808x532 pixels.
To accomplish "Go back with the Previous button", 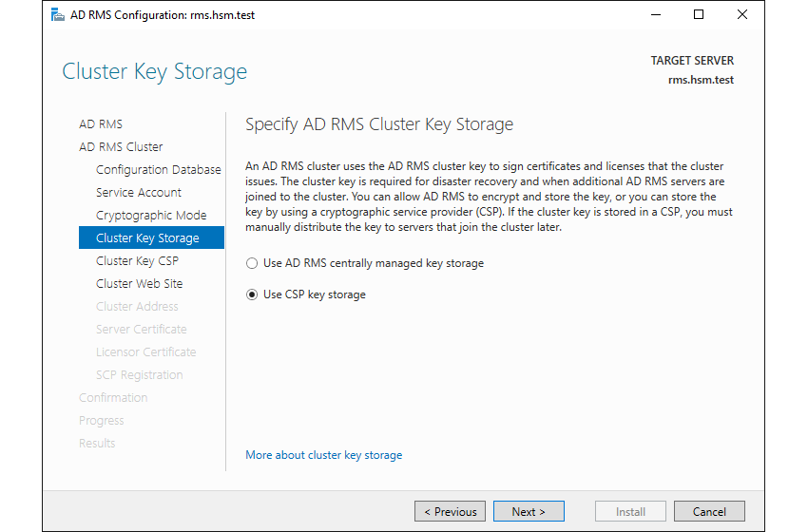I will click(x=450, y=511).
